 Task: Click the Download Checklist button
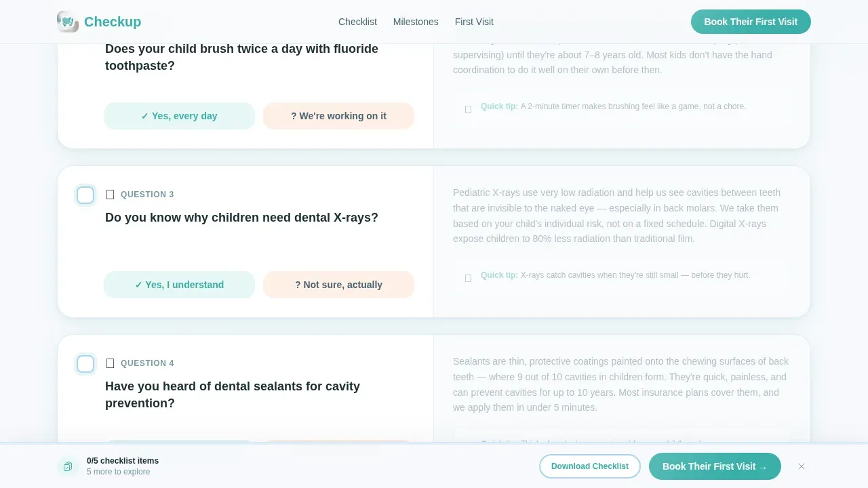point(590,466)
